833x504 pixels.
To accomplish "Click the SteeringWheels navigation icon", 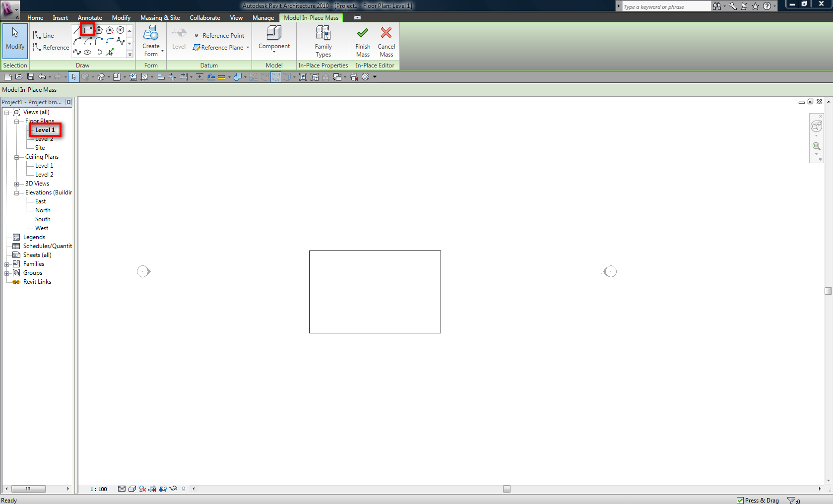I will coord(816,127).
